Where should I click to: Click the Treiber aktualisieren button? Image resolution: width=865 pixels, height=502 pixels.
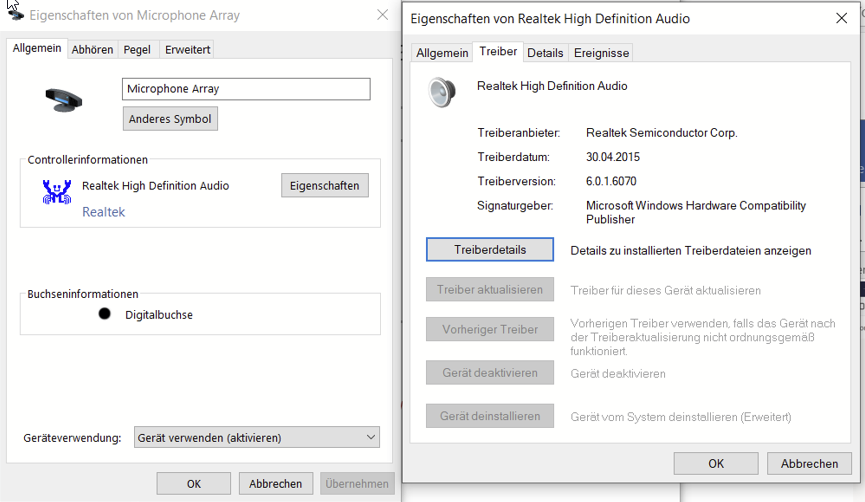[490, 290]
